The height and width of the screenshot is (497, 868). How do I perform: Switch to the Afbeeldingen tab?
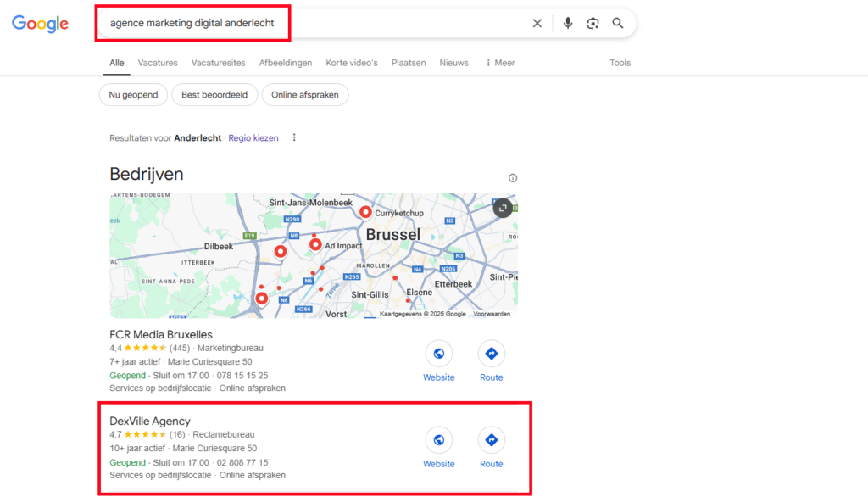click(x=286, y=63)
